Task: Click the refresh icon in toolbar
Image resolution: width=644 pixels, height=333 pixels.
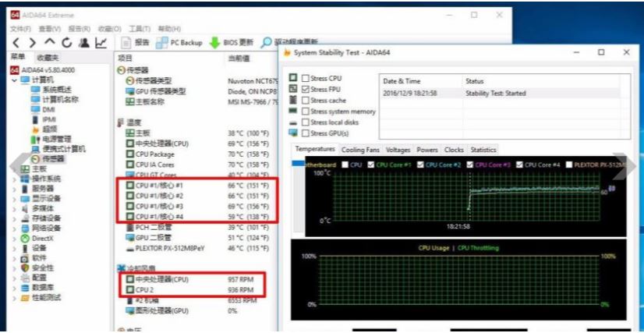Action: coord(66,42)
